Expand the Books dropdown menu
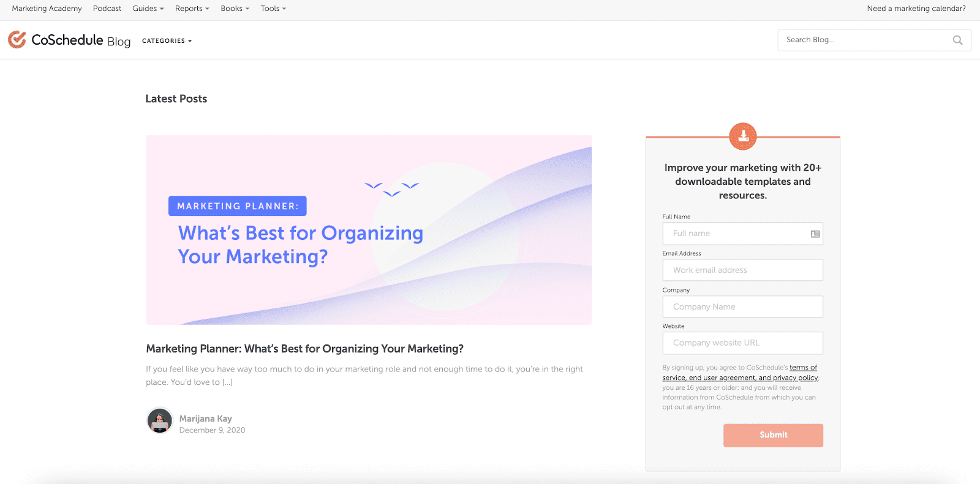The height and width of the screenshot is (484, 980). (x=235, y=9)
